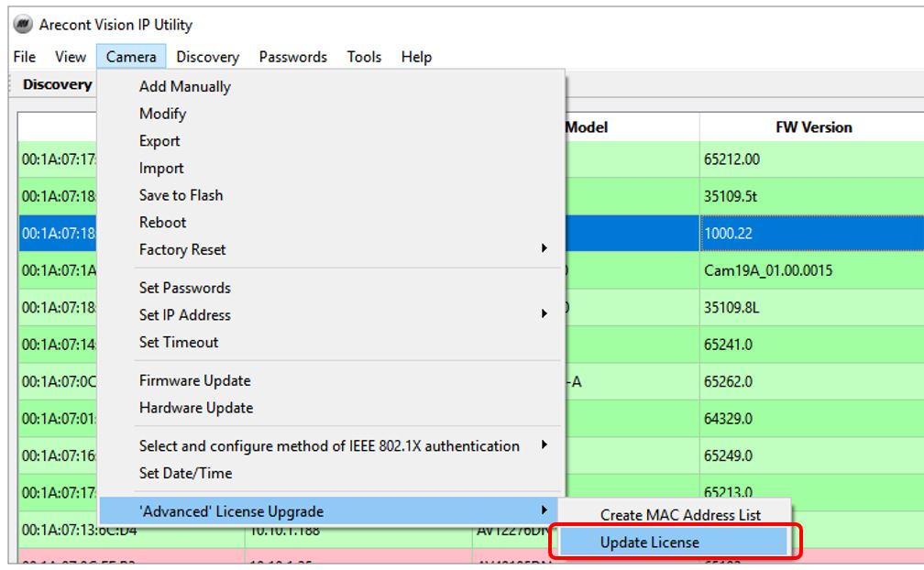Choose Add Manually from the Camera menu

click(x=332, y=86)
